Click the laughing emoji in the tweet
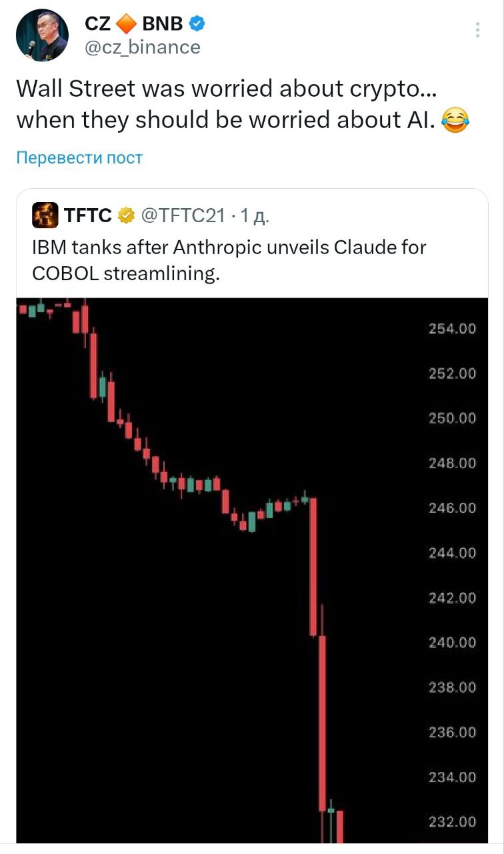 click(455, 121)
